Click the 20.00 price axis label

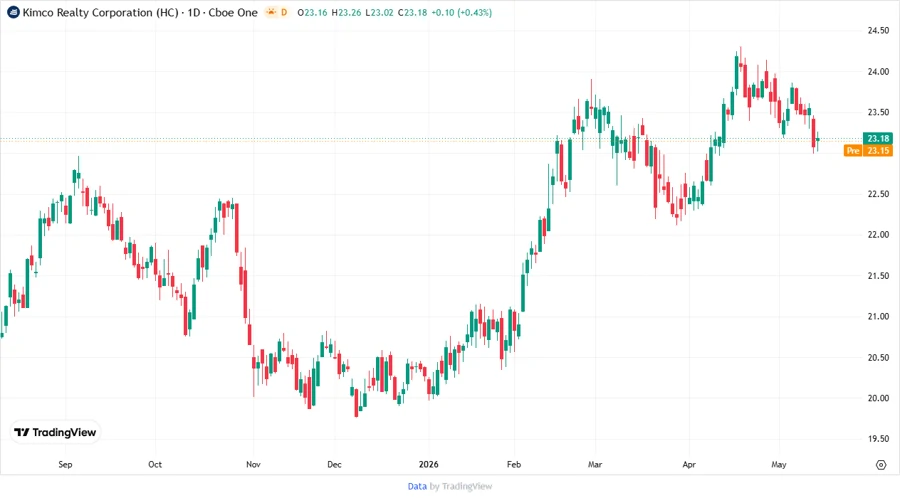878,398
